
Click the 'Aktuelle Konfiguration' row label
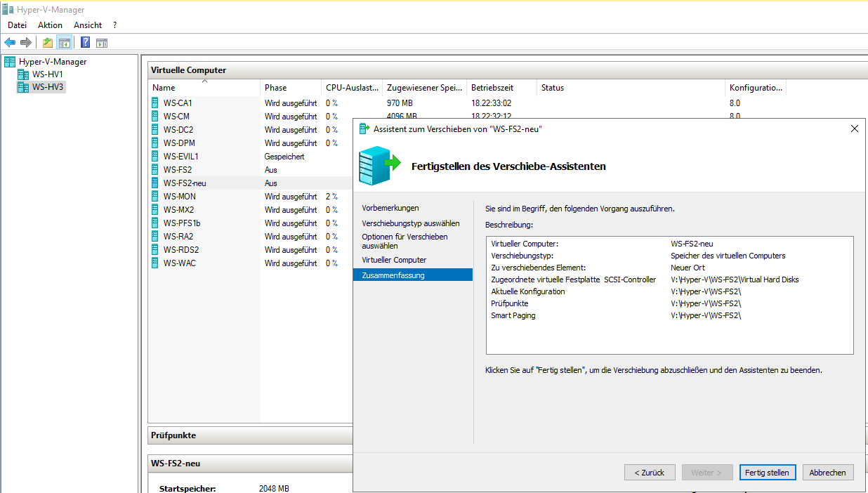pyautogui.click(x=528, y=291)
